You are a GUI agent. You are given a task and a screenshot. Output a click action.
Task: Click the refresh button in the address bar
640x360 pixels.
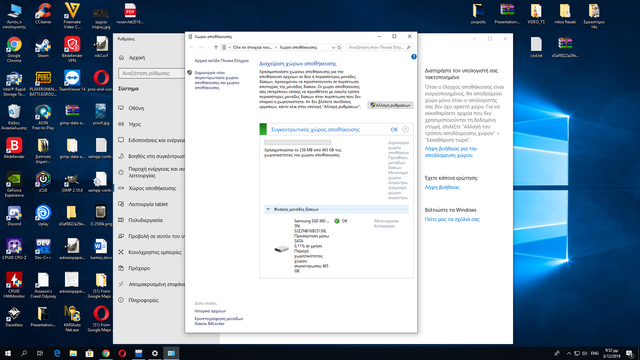[339, 47]
